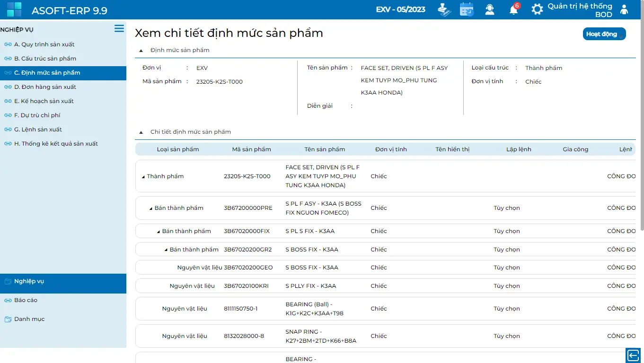Click the bottom-right back arrow icon
The height and width of the screenshot is (363, 644).
(x=633, y=355)
